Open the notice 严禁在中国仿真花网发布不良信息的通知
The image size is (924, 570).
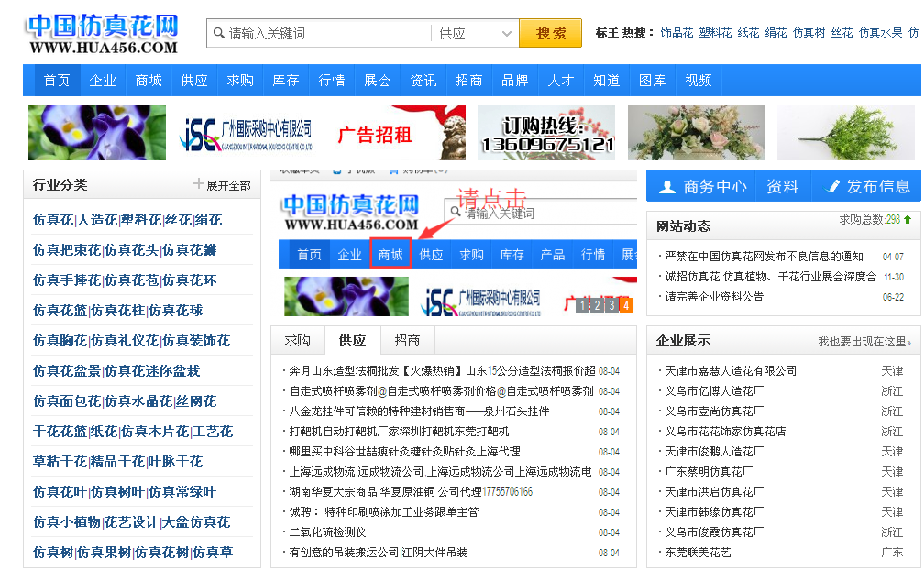(764, 257)
